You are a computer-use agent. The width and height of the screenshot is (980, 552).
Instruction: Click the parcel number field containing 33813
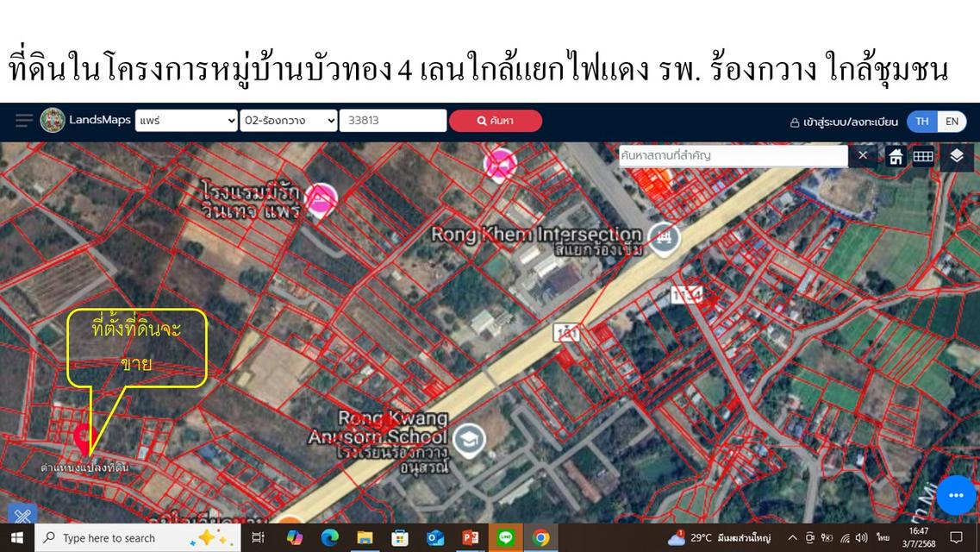[x=393, y=121]
